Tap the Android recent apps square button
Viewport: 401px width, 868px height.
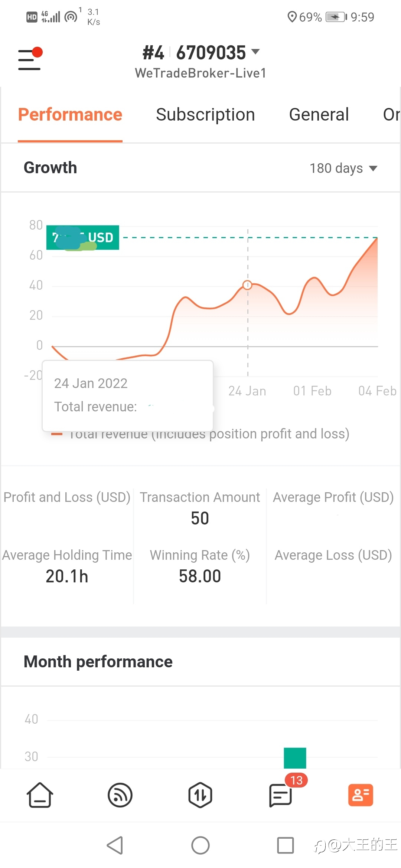point(286,845)
